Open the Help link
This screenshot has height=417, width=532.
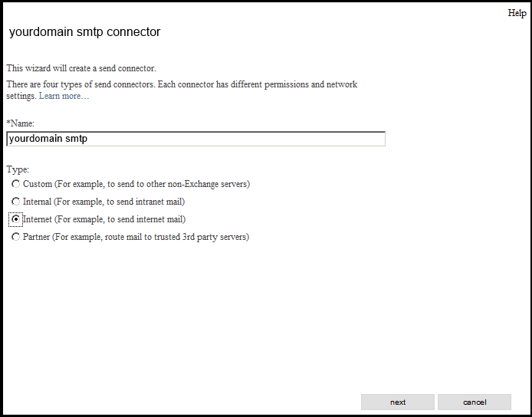click(x=517, y=13)
